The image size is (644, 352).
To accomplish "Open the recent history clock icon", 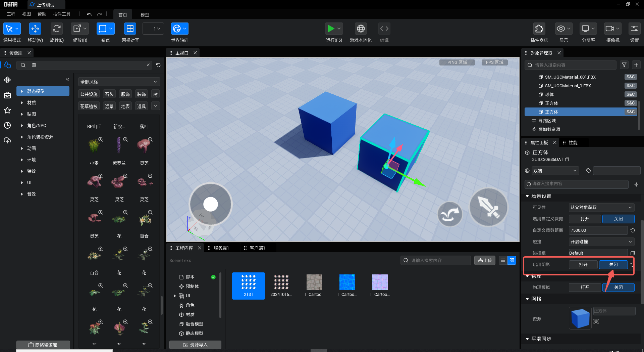I will point(7,125).
